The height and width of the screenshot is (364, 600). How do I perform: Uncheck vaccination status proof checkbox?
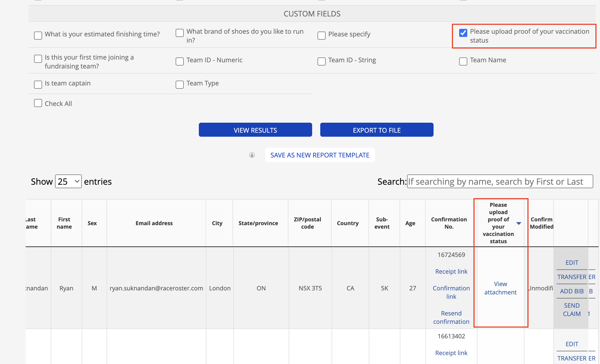[x=463, y=33]
